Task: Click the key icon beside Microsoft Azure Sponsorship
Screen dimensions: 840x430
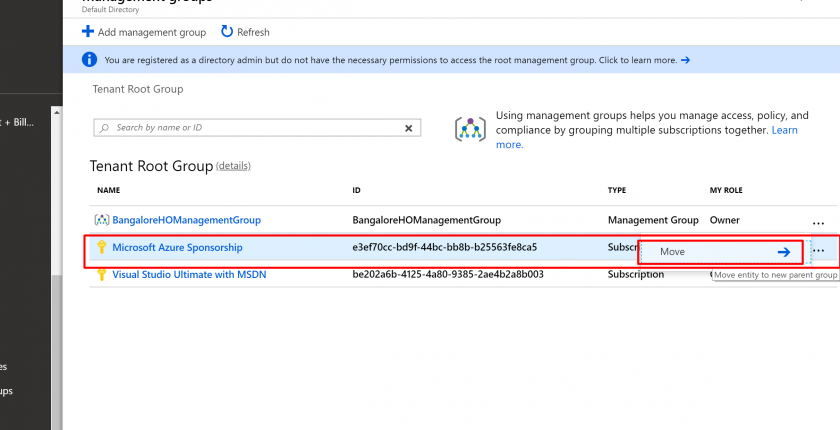Action: [100, 247]
